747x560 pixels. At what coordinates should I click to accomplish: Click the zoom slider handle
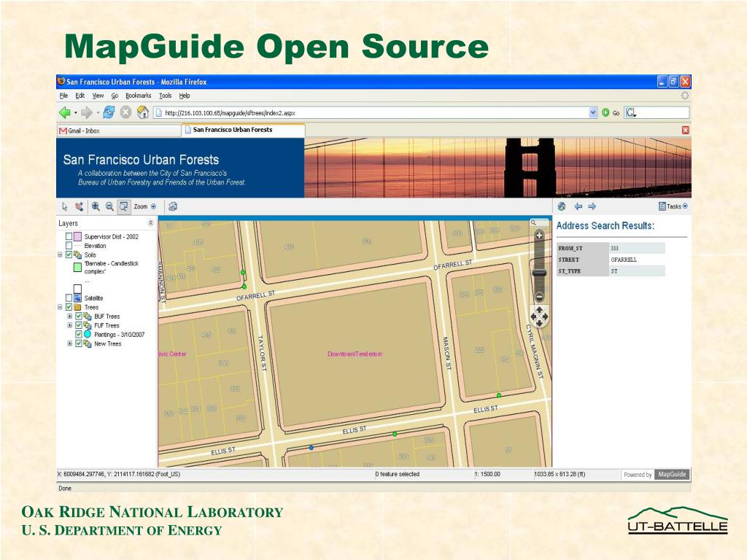point(539,273)
